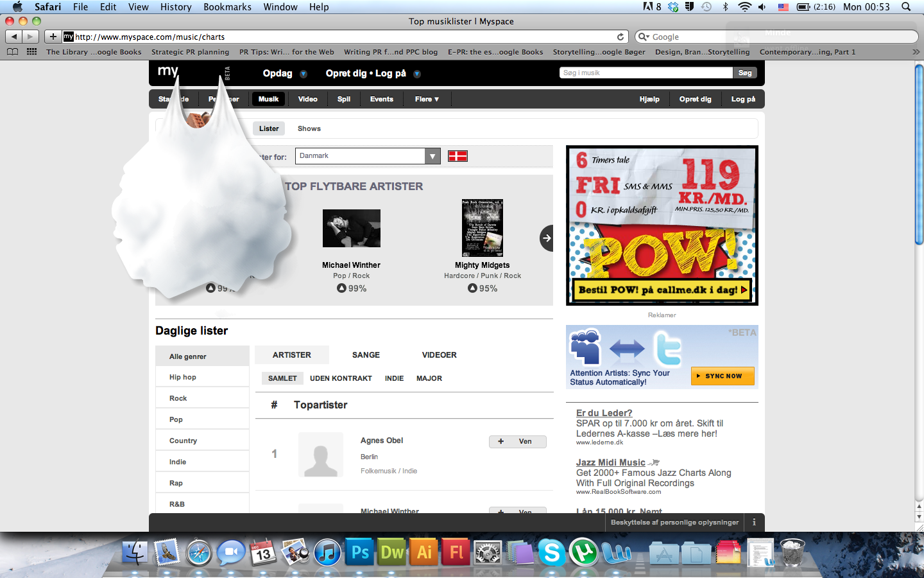
Task: Click the Ven button for Agnes Obel
Action: coord(518,441)
